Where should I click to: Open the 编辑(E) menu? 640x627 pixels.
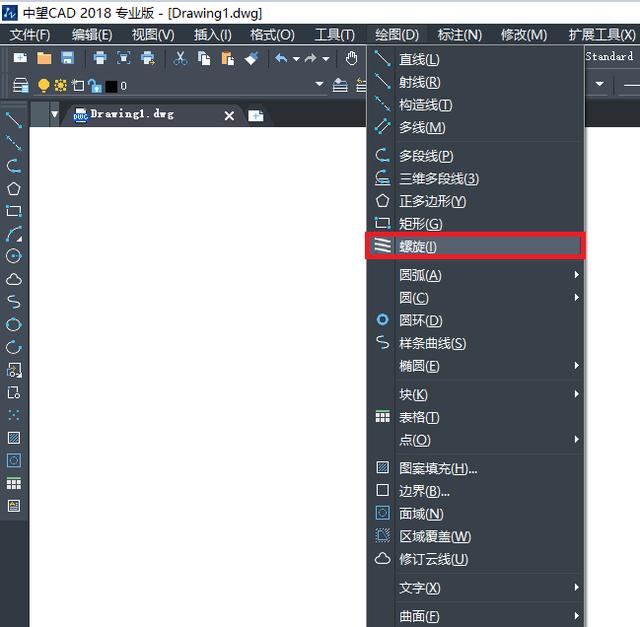92,35
